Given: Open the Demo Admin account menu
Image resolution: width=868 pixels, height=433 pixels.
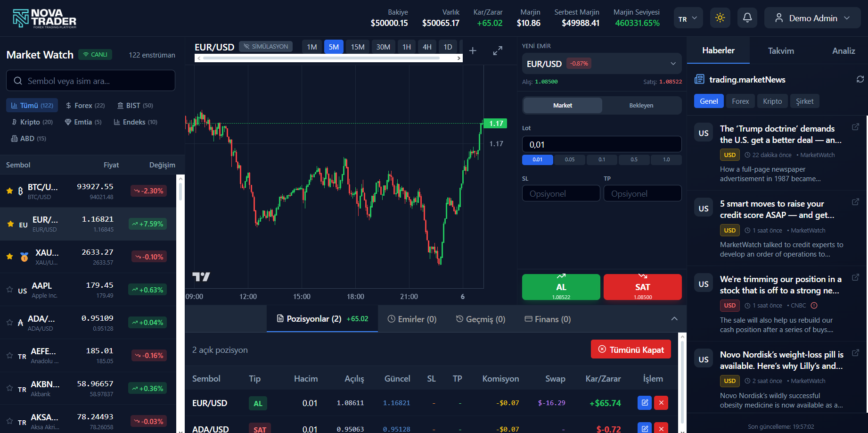Looking at the screenshot, I should click(x=812, y=18).
